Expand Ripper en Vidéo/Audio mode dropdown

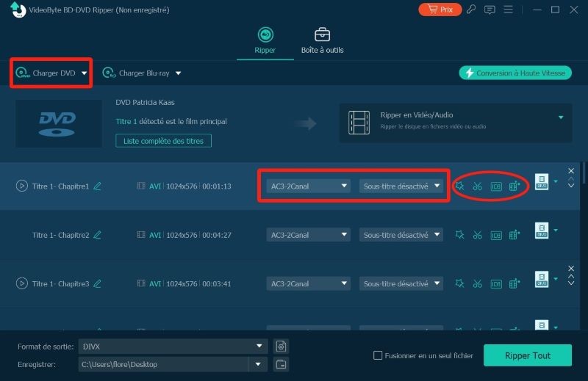561,117
